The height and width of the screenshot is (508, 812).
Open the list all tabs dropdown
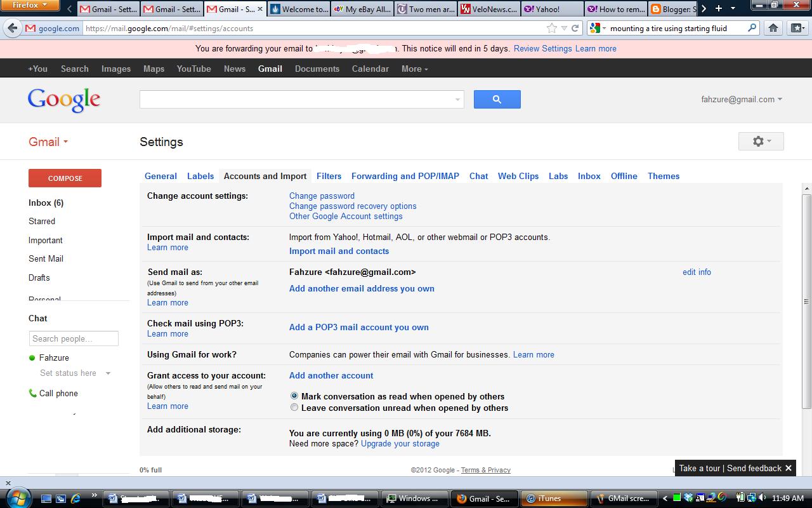[733, 9]
